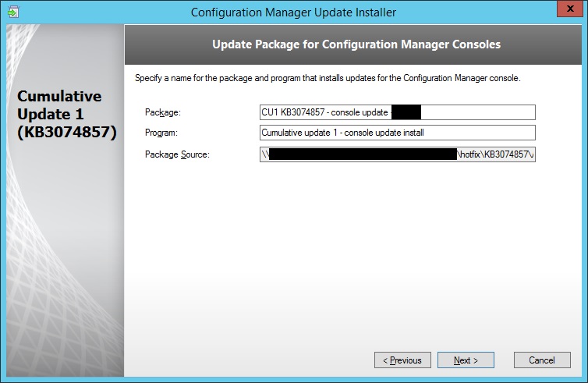Click the Update Package for Consoles header

click(x=356, y=45)
